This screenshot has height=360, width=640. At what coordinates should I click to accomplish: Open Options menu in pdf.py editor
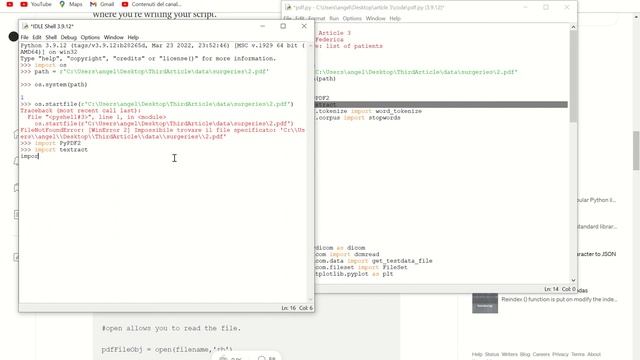tap(352, 18)
